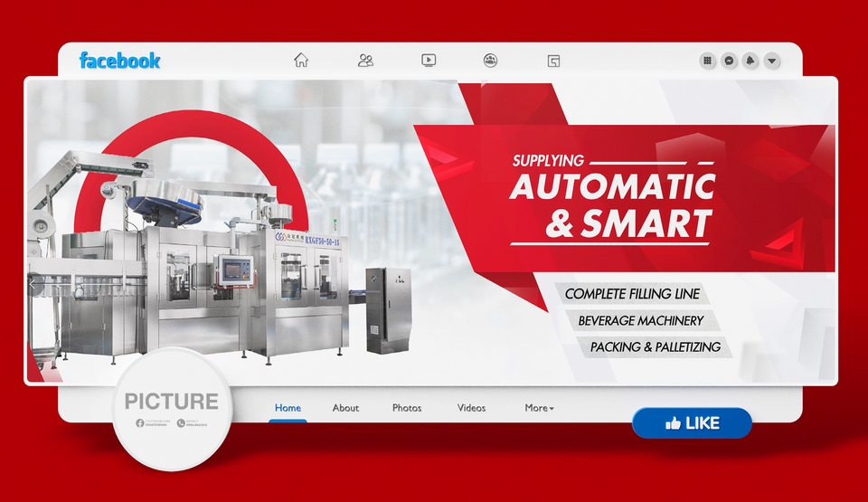Screen dimensions: 868x502
Task: Open the Messenger icon
Action: pos(729,61)
